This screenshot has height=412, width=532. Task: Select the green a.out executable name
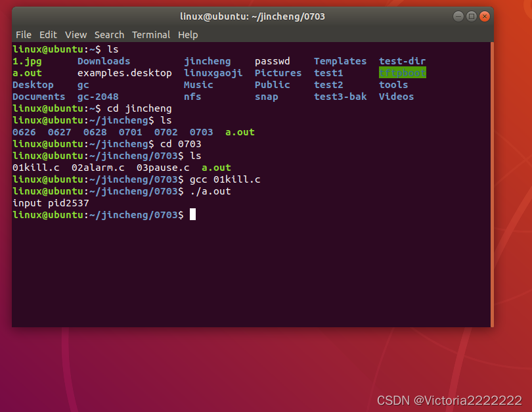click(x=216, y=168)
